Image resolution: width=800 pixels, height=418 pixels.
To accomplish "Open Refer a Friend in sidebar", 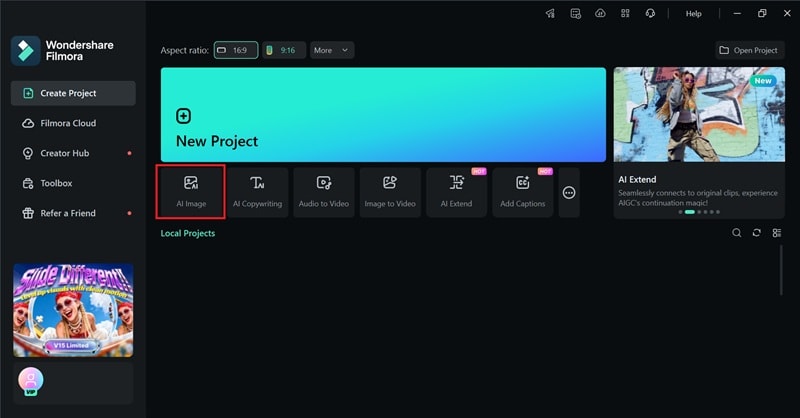I will (73, 213).
